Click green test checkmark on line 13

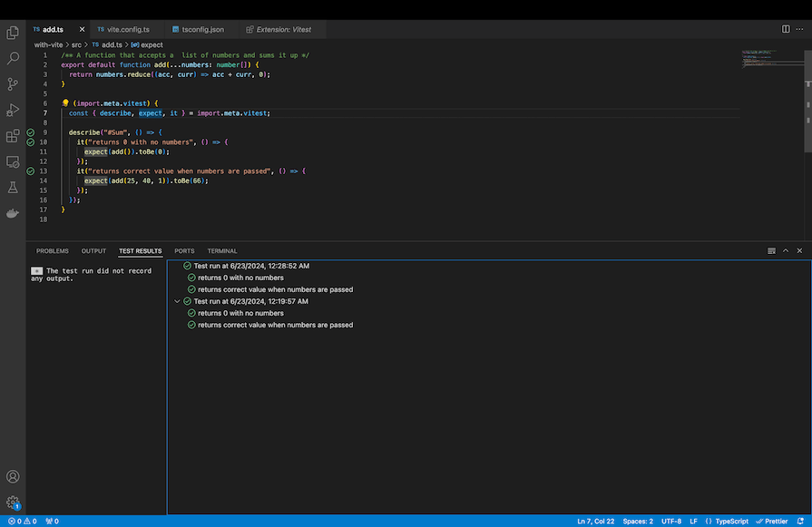pyautogui.click(x=31, y=171)
